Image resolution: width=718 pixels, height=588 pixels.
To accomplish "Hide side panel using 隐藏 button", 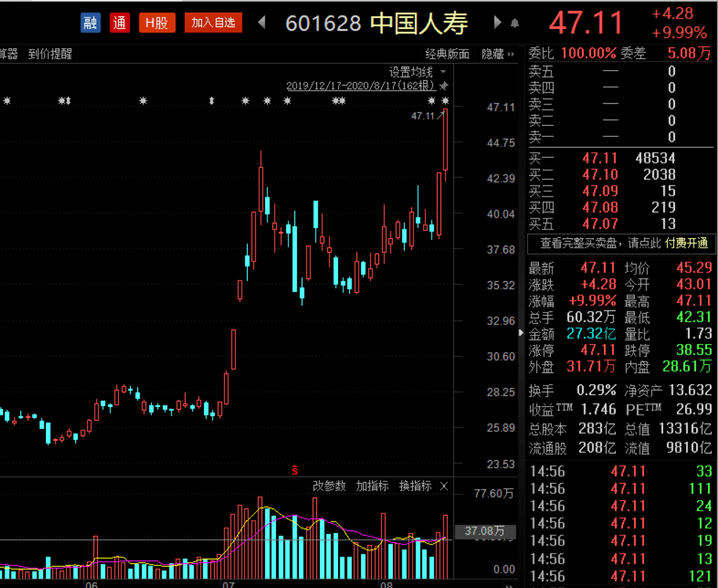I will click(497, 54).
